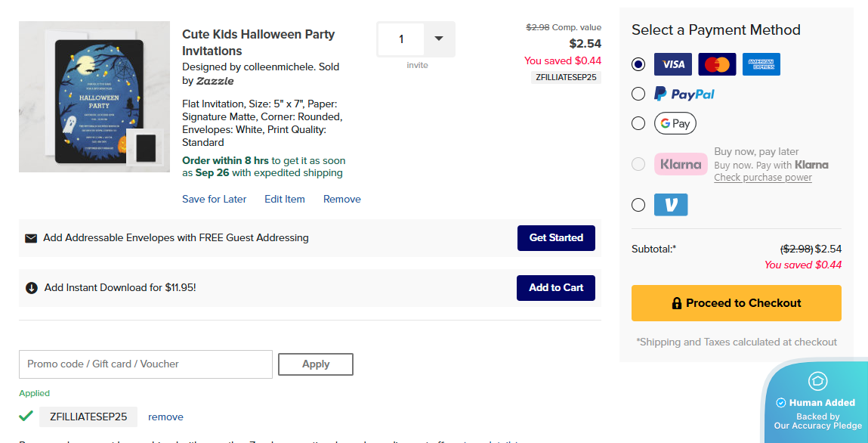Click the promo code input field
This screenshot has width=868, height=443.
click(145, 364)
